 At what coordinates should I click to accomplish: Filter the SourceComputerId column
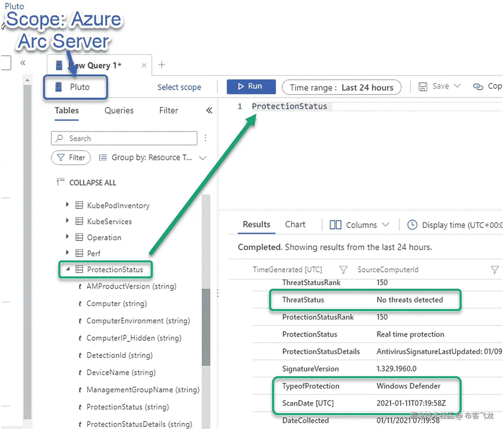coord(495,269)
